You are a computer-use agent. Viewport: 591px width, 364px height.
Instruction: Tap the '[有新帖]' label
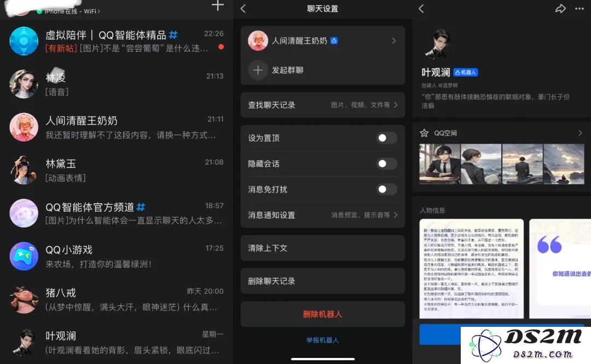(x=61, y=48)
